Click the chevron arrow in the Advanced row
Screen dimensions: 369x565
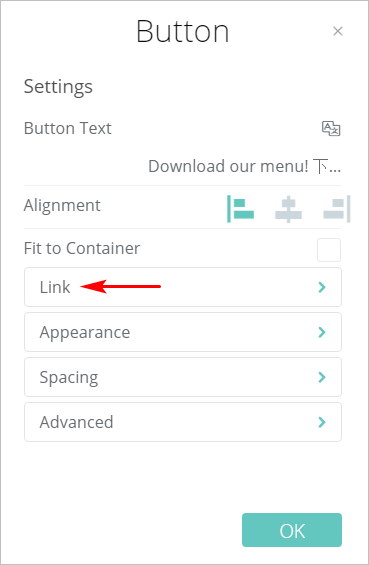point(322,422)
